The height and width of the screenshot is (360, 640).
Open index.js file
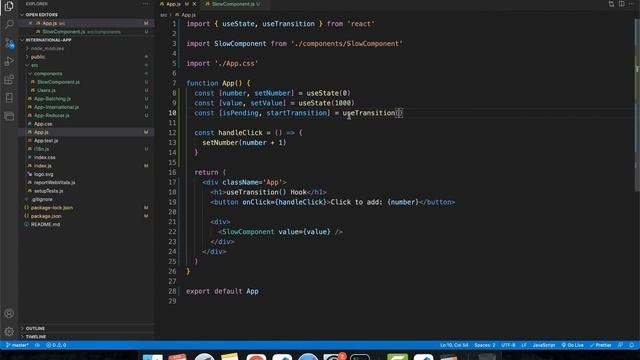tap(42, 166)
